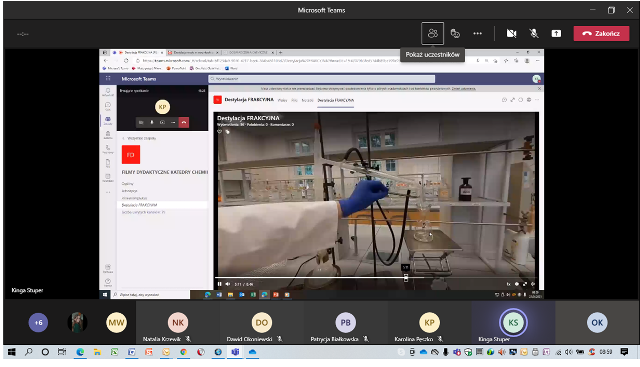Select the MW participant avatar
The height and width of the screenshot is (367, 640).
point(116,323)
